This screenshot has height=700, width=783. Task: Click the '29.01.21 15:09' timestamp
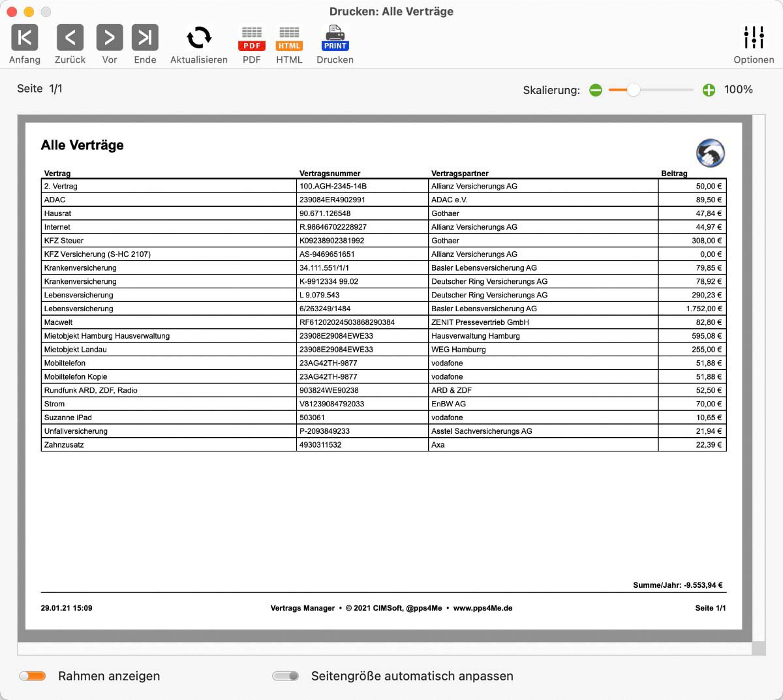click(x=67, y=608)
